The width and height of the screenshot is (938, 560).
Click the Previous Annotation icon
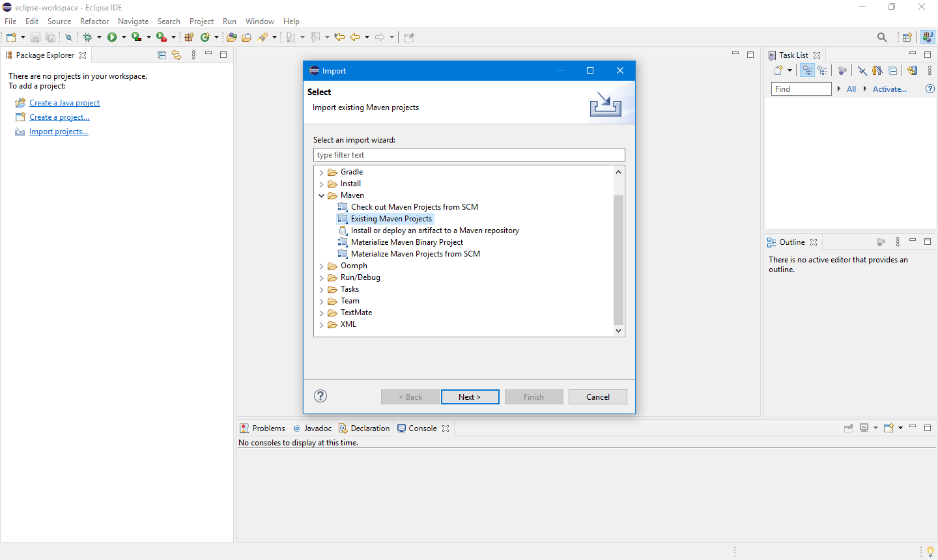coord(315,37)
